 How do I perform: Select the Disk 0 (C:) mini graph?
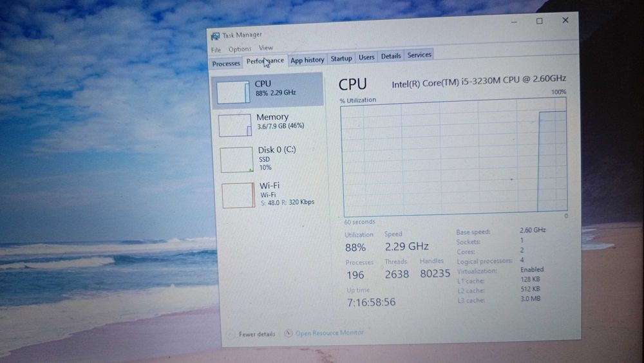coord(236,160)
